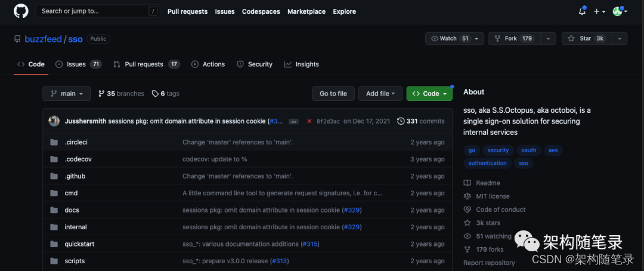Open 331 commits history
The height and width of the screenshot is (271, 644).
(421, 121)
